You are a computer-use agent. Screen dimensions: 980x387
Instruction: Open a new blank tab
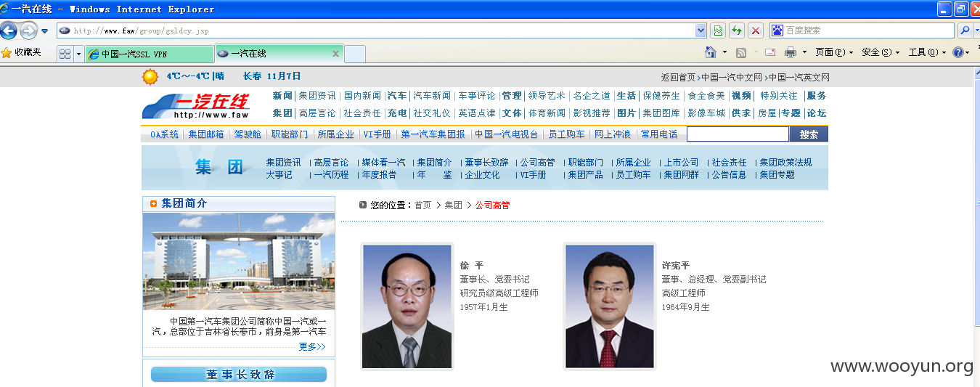coord(355,54)
